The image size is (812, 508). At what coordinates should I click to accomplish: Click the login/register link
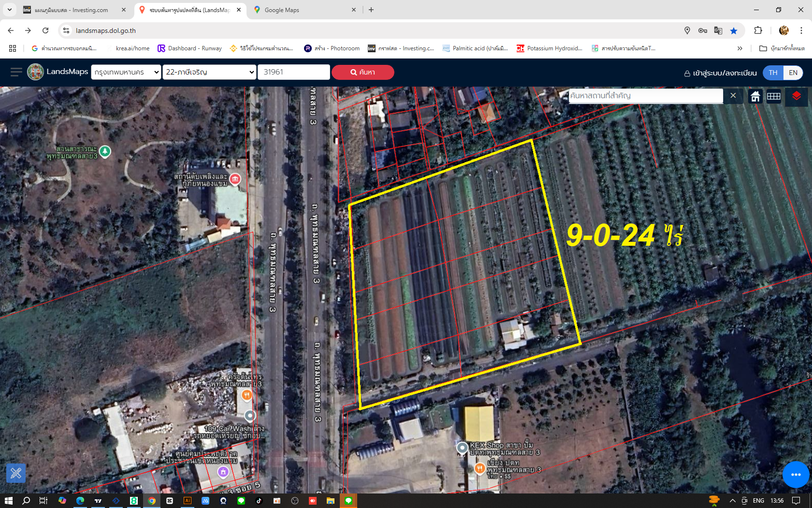pos(720,73)
